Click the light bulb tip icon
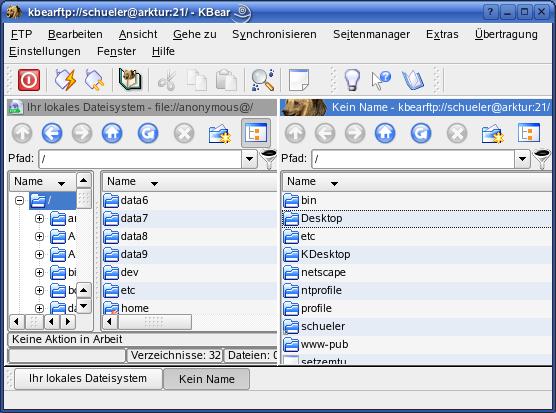Image resolution: width=556 pixels, height=413 pixels. 352,80
